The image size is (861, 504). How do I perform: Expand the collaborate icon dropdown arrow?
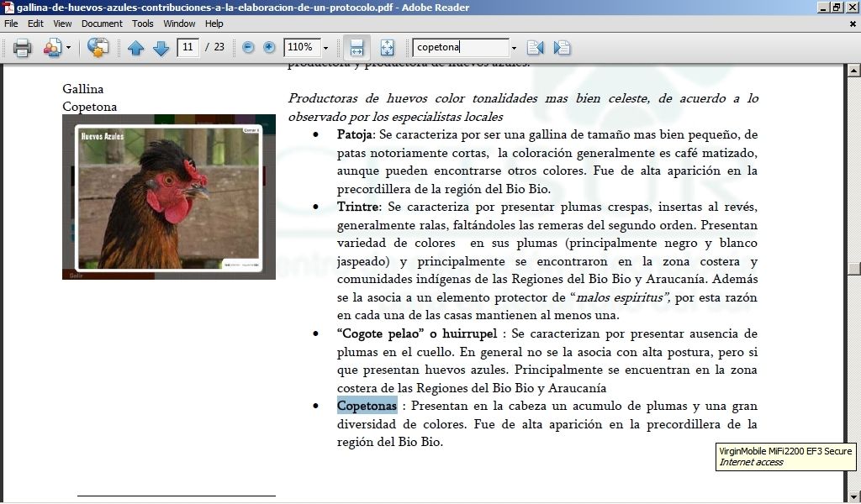tap(69, 48)
